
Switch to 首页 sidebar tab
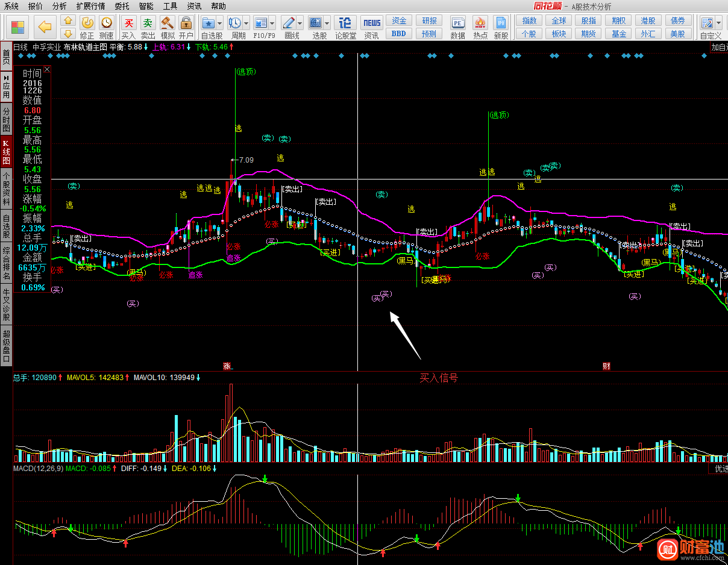[x=6, y=57]
